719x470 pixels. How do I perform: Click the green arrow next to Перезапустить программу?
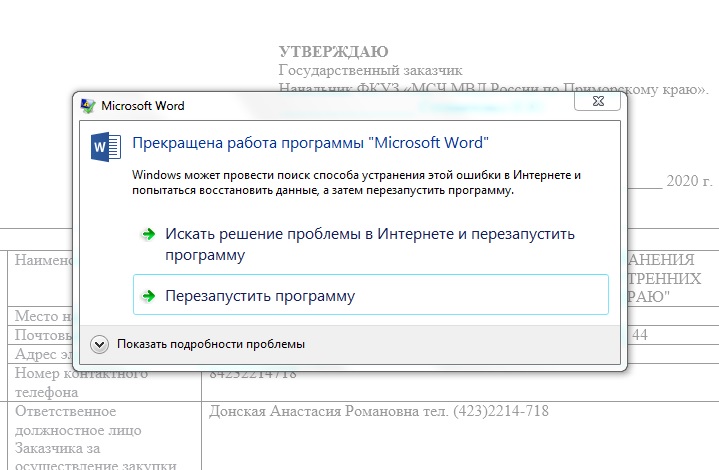pos(149,296)
